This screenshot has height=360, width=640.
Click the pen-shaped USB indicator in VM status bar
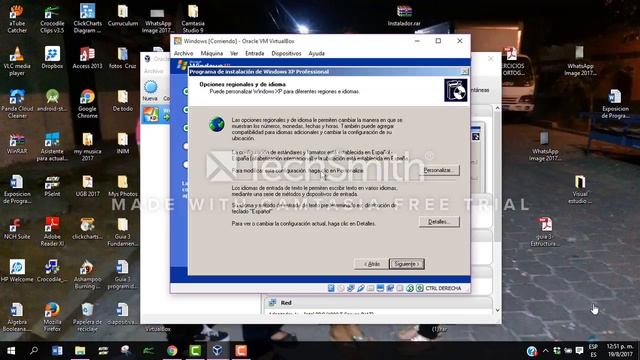click(360, 288)
